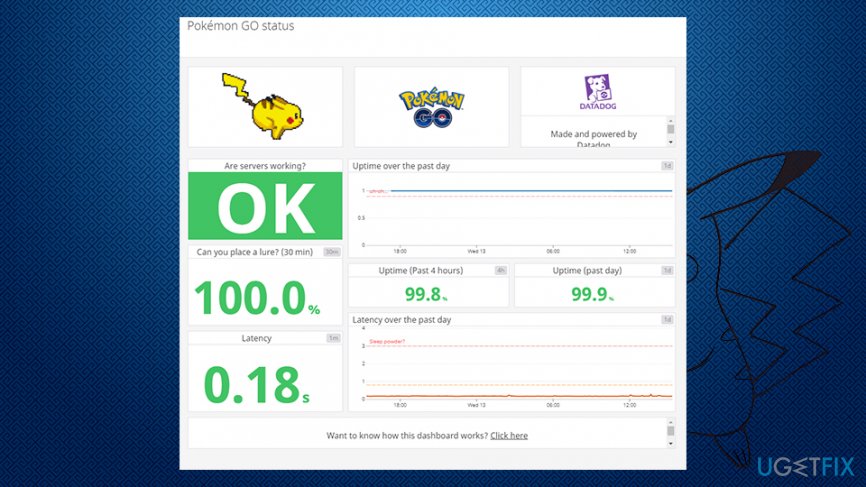Click the green OK server status box
Screen dimensions: 866x487
pyautogui.click(x=265, y=205)
